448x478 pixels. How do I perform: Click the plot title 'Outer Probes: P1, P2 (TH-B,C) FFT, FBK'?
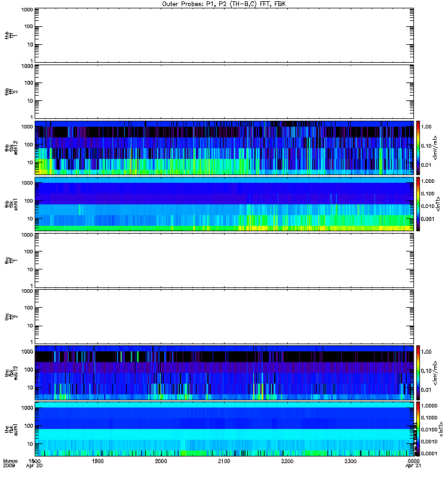(224, 4)
